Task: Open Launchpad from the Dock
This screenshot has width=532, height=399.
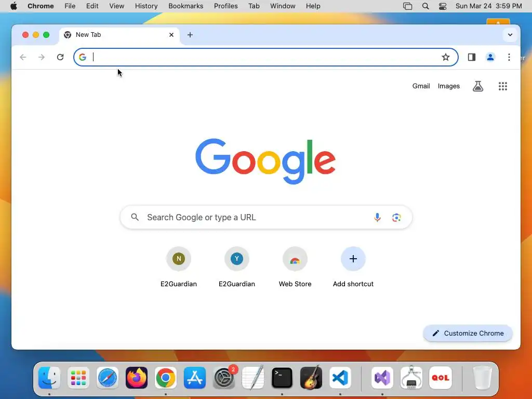Action: click(78, 378)
